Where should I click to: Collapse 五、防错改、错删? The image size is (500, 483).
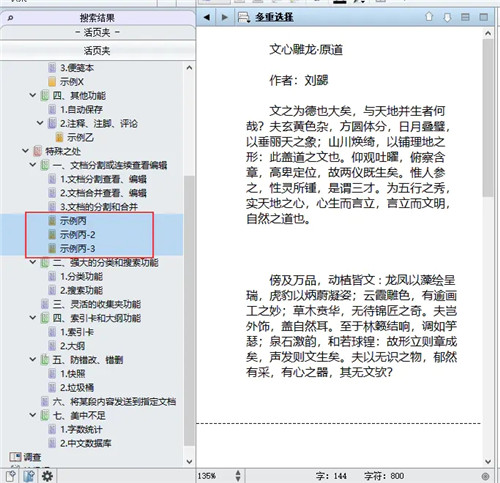(33, 359)
